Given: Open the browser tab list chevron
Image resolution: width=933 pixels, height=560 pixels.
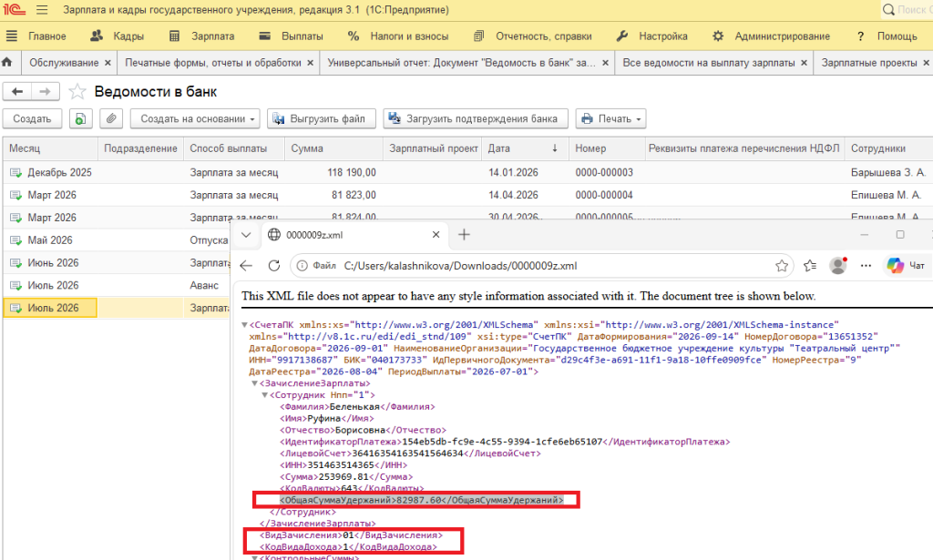Looking at the screenshot, I should coord(246,235).
